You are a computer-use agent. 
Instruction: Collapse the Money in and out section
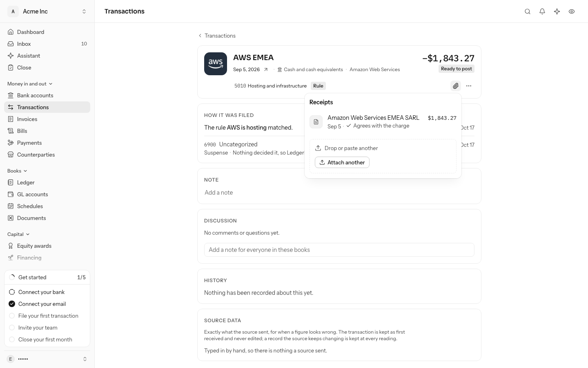pyautogui.click(x=30, y=84)
